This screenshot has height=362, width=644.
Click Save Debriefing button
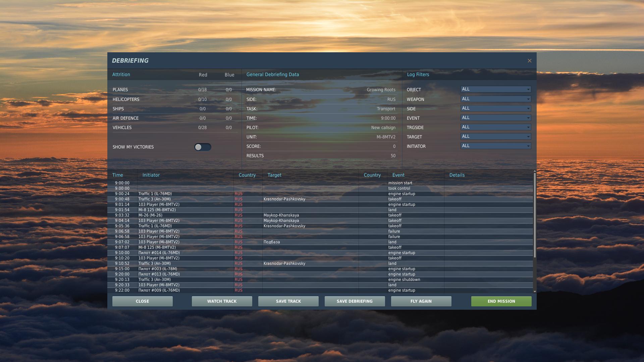pyautogui.click(x=355, y=301)
